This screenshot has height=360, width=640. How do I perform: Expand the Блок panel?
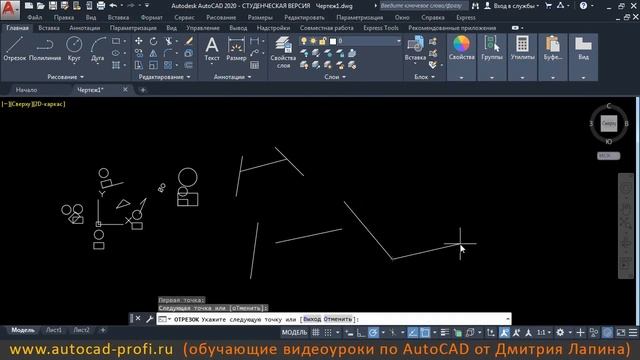424,77
